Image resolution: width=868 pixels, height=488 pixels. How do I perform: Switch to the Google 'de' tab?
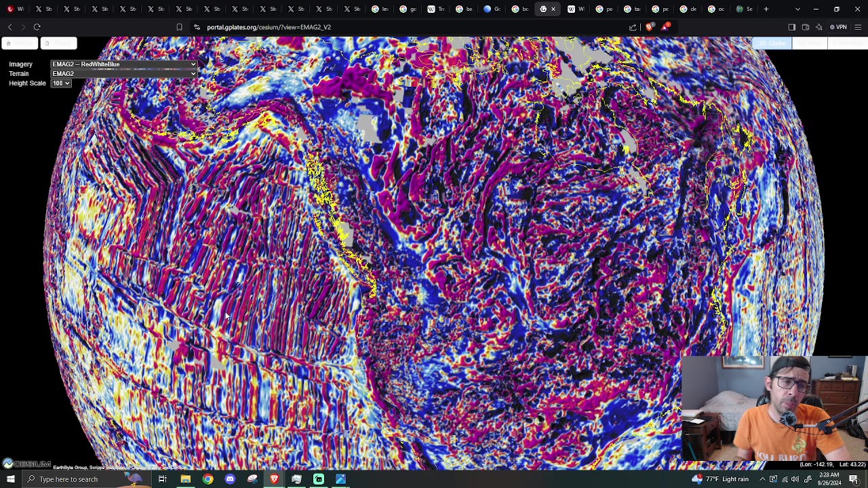pyautogui.click(x=688, y=9)
